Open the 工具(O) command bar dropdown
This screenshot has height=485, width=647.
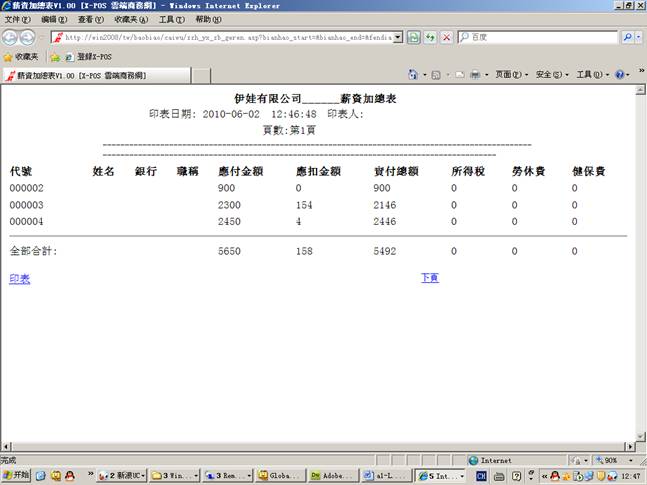click(590, 75)
